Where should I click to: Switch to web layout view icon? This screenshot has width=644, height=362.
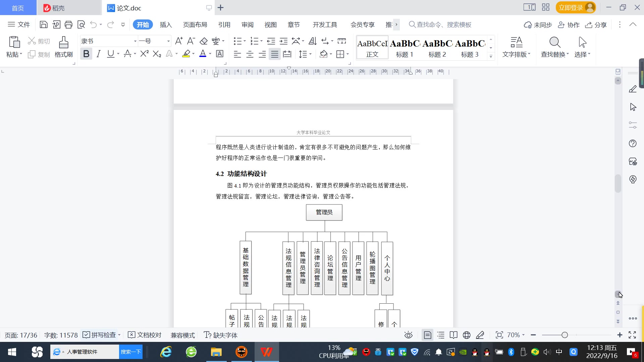(467, 335)
